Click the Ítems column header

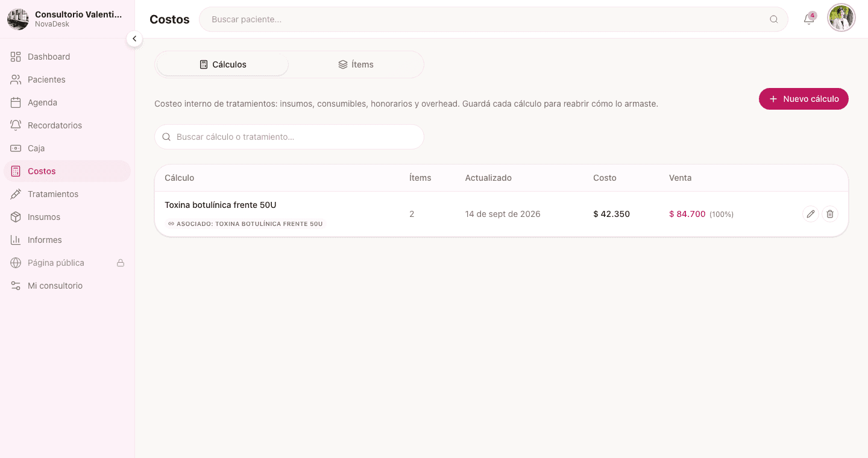[420, 178]
